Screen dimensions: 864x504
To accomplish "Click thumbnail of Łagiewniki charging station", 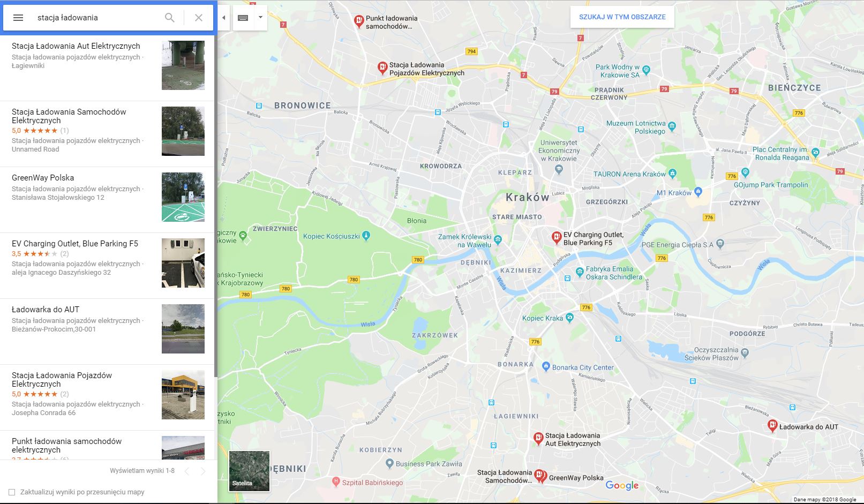I will [x=183, y=65].
